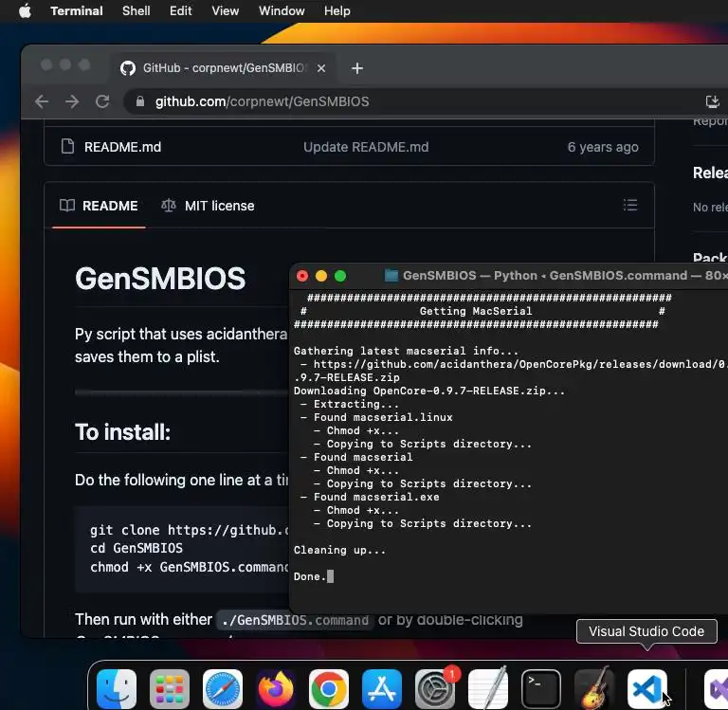This screenshot has height=710, width=728.
Task: Open the Window menu
Action: pos(282,10)
